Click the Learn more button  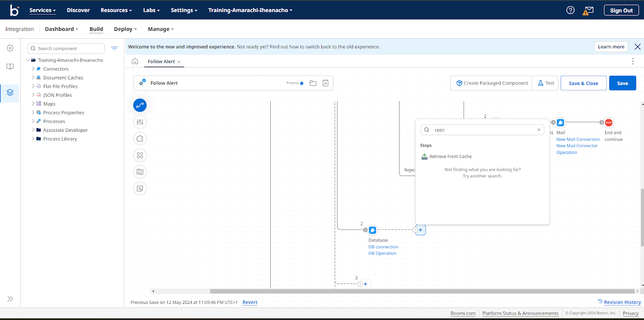click(x=611, y=47)
